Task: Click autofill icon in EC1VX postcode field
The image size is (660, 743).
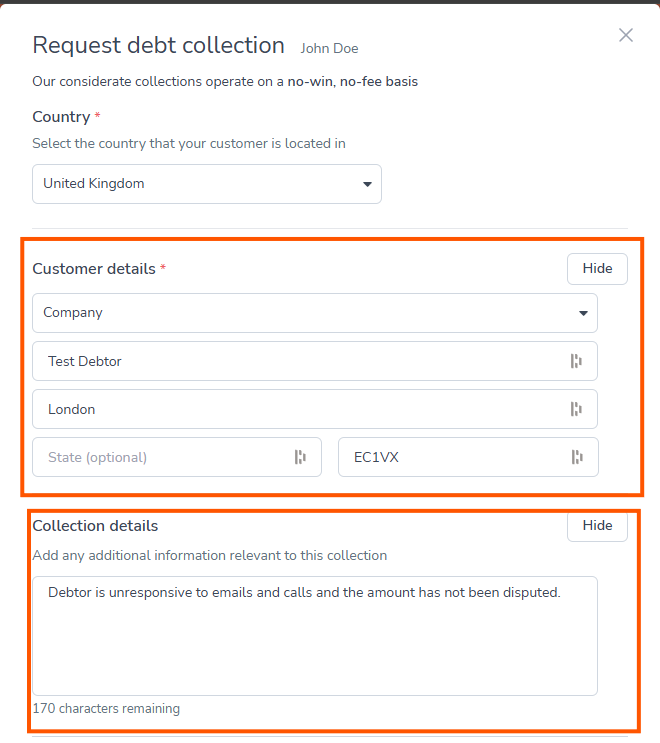Action: click(x=576, y=457)
